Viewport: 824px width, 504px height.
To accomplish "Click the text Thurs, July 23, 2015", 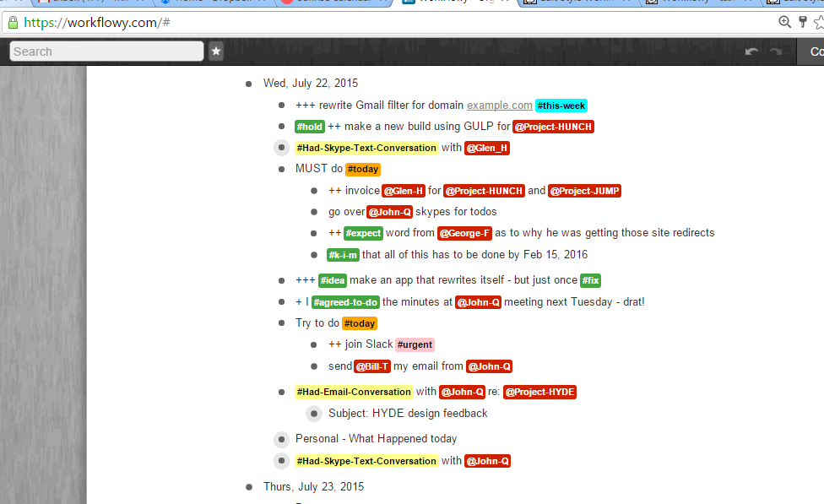I will click(314, 487).
